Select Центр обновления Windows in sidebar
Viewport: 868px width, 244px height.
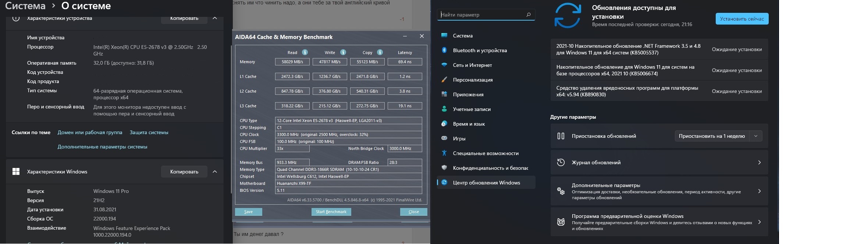click(x=486, y=183)
